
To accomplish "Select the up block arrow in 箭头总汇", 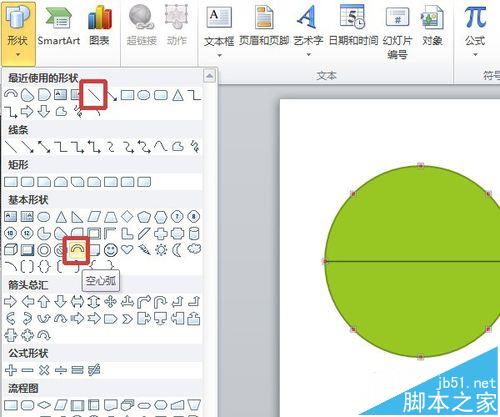I will 44,302.
